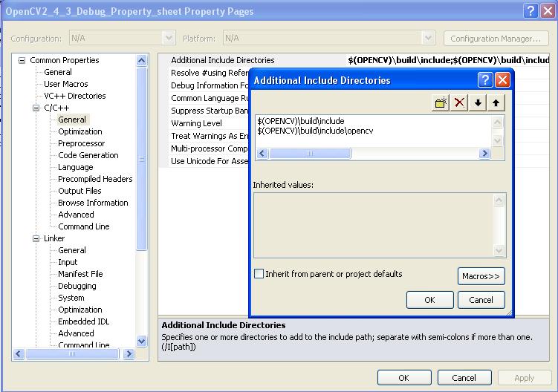Open the Configuration dropdown
Screen dimensions: 558x392
tap(169, 38)
